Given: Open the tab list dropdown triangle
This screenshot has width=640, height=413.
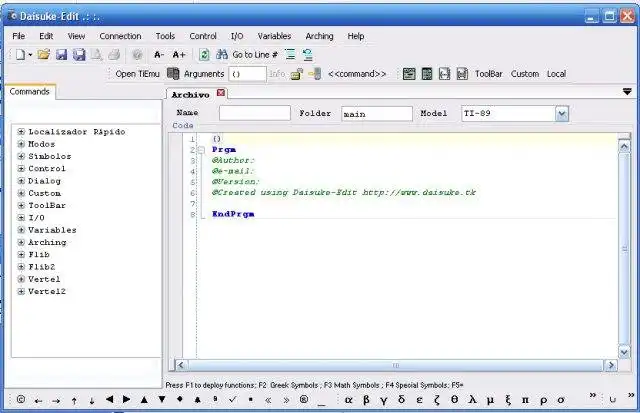Looking at the screenshot, I should [x=627, y=92].
